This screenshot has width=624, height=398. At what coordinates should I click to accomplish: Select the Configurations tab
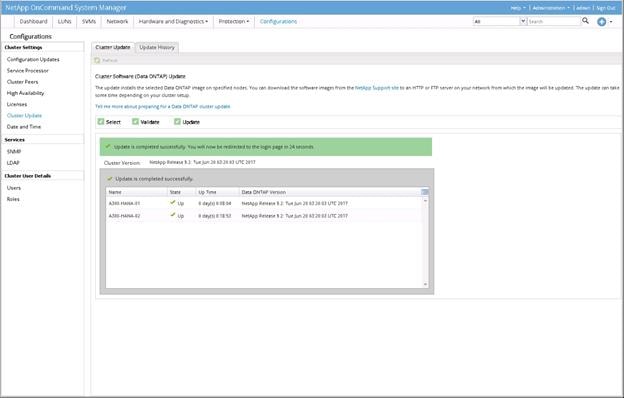click(x=278, y=21)
